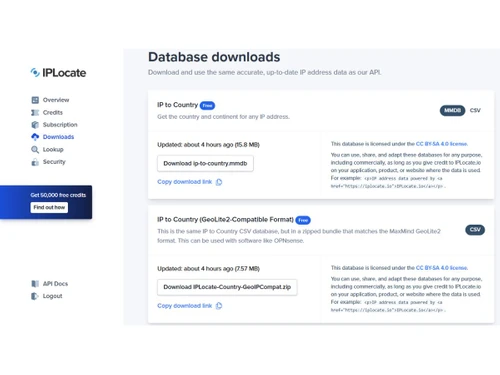Copy download link for ip-to-country.mmdb
This screenshot has height=375, width=500.
tap(185, 182)
